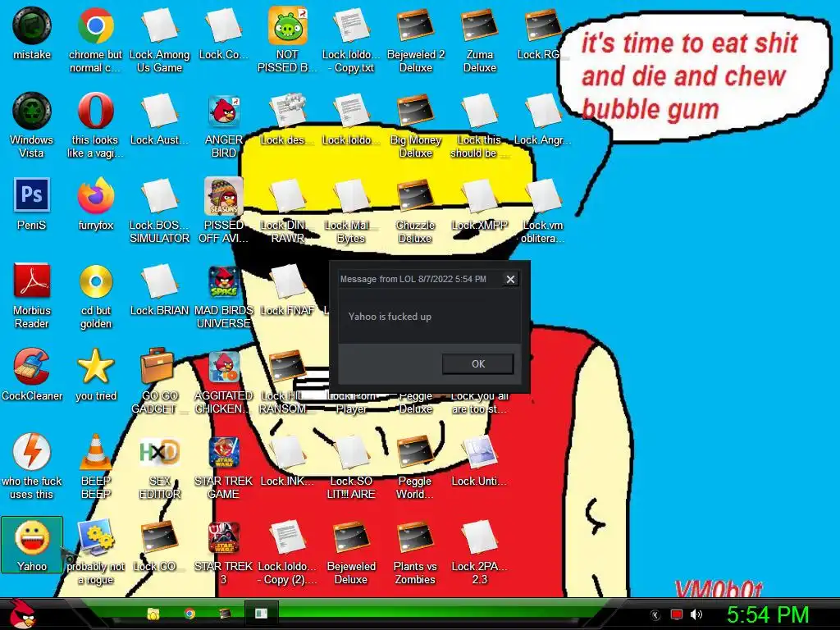Screen dimensions: 840x630
Task: Open Angry Birds Start button
Action: click(x=23, y=614)
